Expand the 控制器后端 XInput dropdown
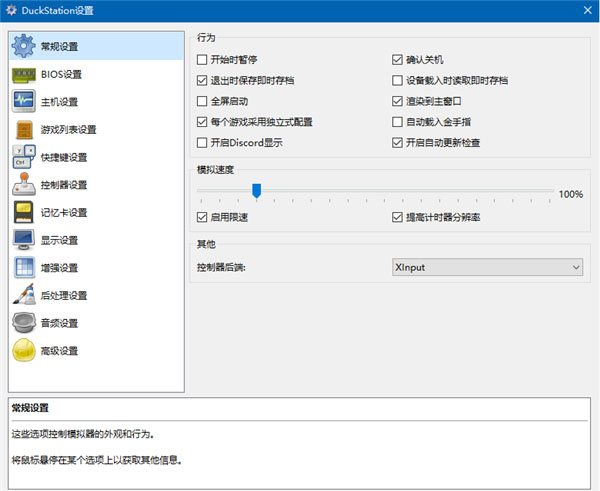This screenshot has height=491, width=600. tap(487, 267)
